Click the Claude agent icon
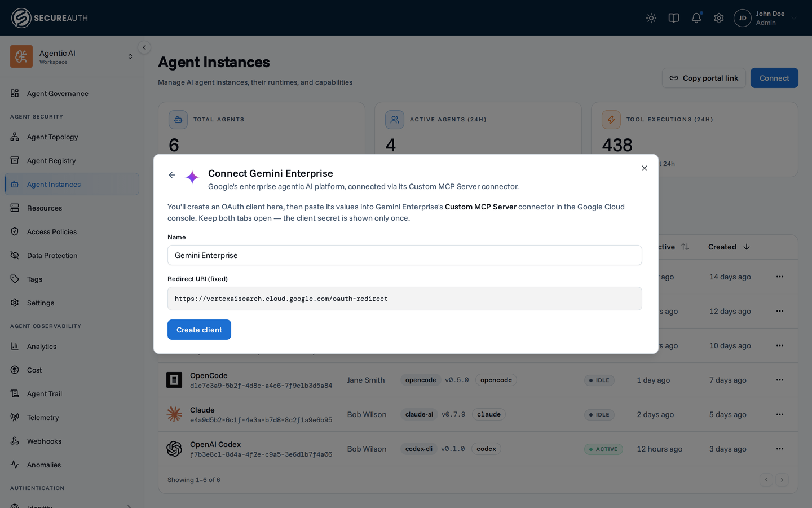 (x=174, y=414)
